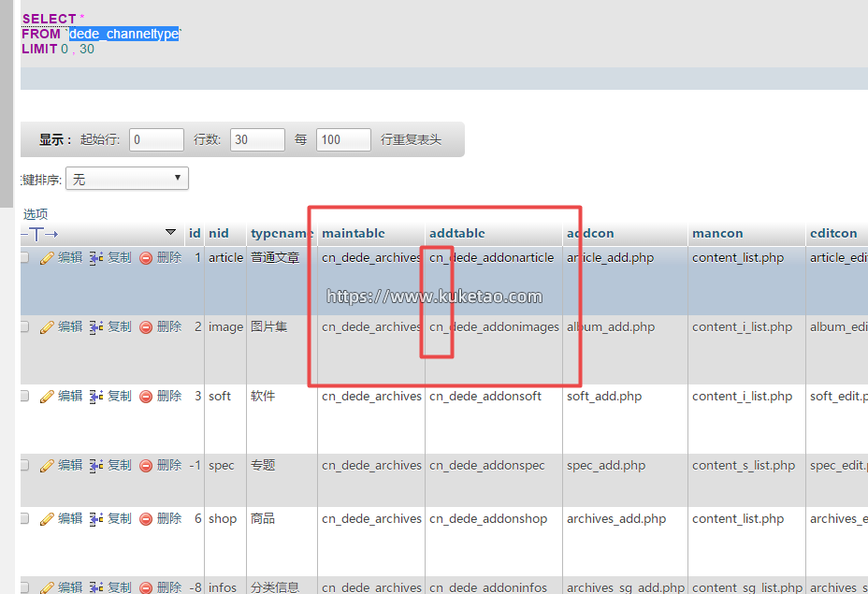
Task: Tick the checkbox for the infos row
Action: click(x=24, y=587)
